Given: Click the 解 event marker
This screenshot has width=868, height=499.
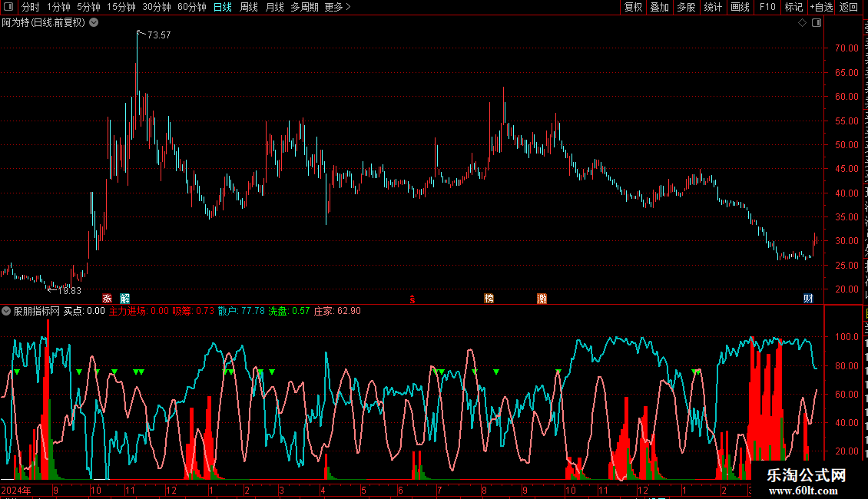Looking at the screenshot, I should click(125, 299).
